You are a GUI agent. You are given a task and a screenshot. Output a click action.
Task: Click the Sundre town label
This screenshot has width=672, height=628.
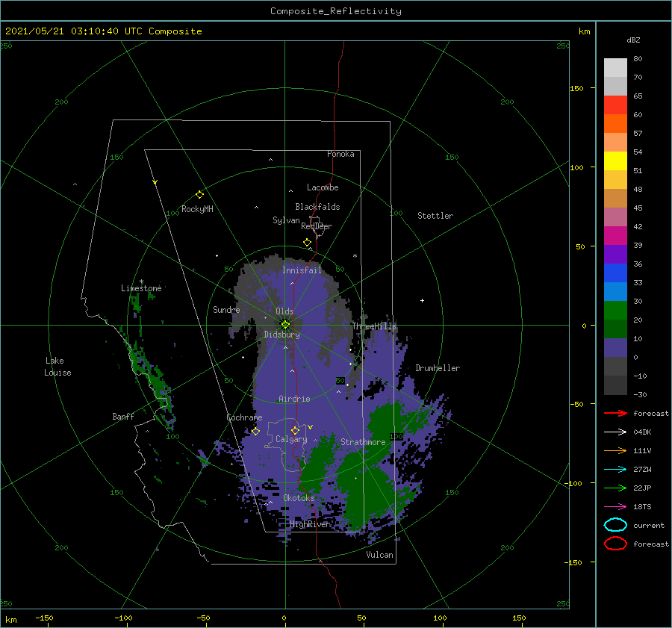[226, 309]
